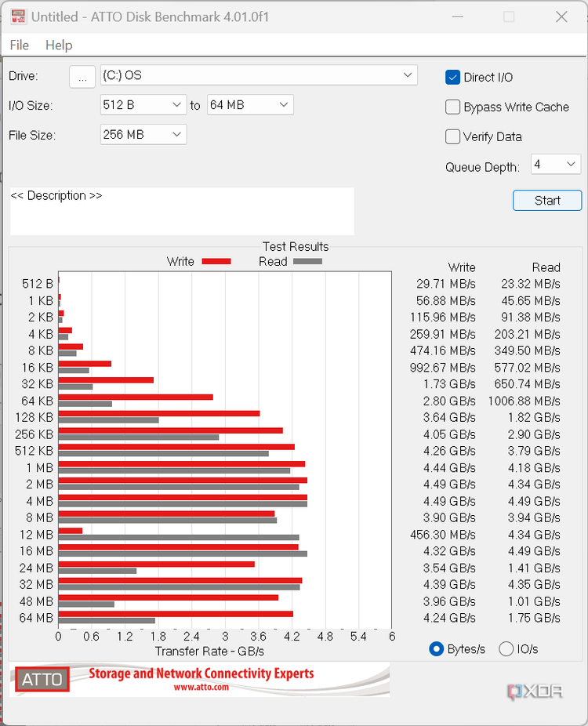This screenshot has width=588, height=726.
Task: Uncheck the Direct I/O checkbox
Action: (x=452, y=78)
